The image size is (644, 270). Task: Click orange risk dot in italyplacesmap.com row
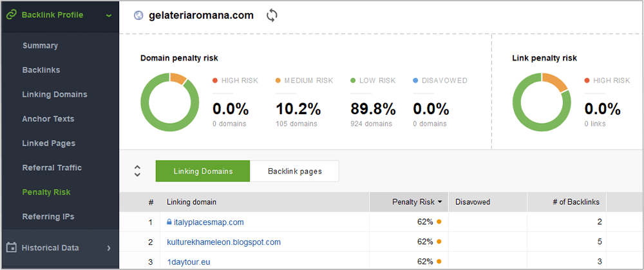coord(439,222)
